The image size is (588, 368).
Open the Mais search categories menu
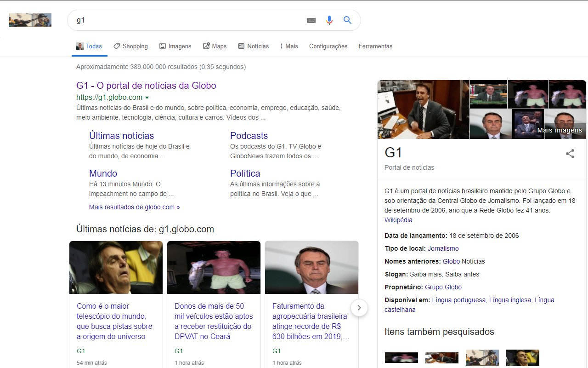pos(288,46)
